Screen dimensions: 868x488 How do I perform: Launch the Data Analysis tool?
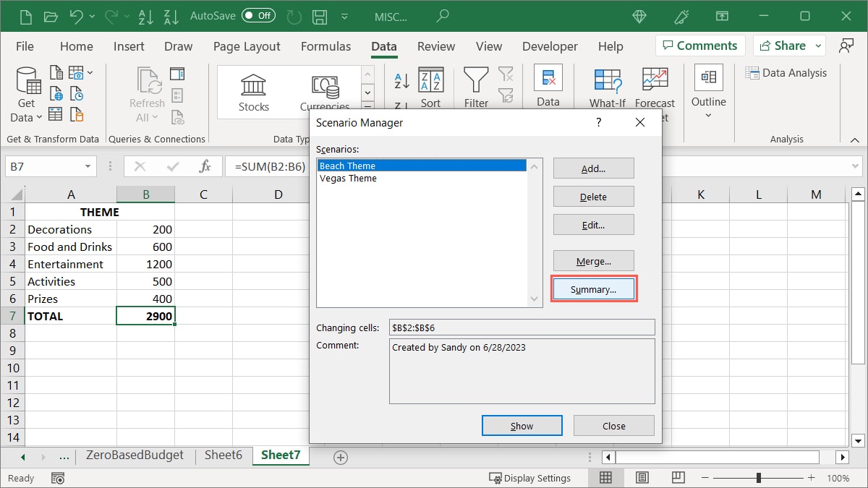click(x=786, y=72)
